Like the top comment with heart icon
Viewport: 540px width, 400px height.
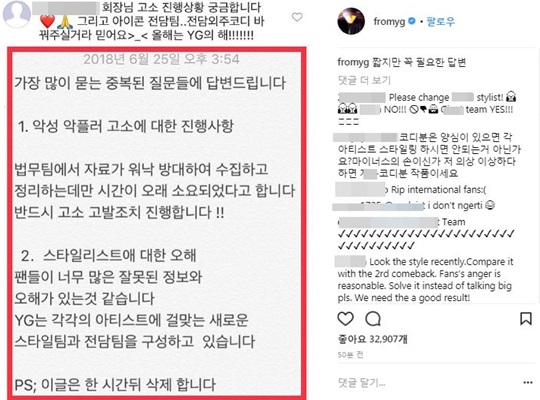coord(297,17)
